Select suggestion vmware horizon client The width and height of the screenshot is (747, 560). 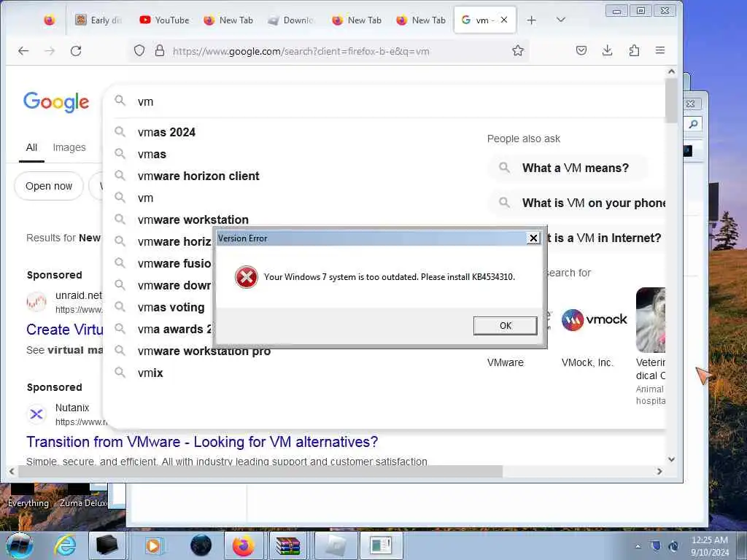(x=198, y=176)
